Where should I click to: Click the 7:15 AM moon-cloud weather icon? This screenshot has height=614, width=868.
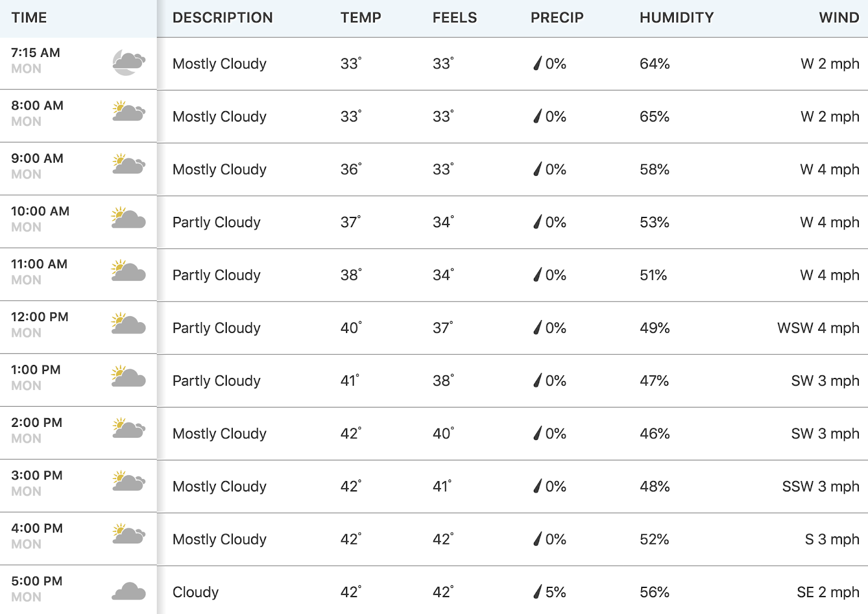129,62
